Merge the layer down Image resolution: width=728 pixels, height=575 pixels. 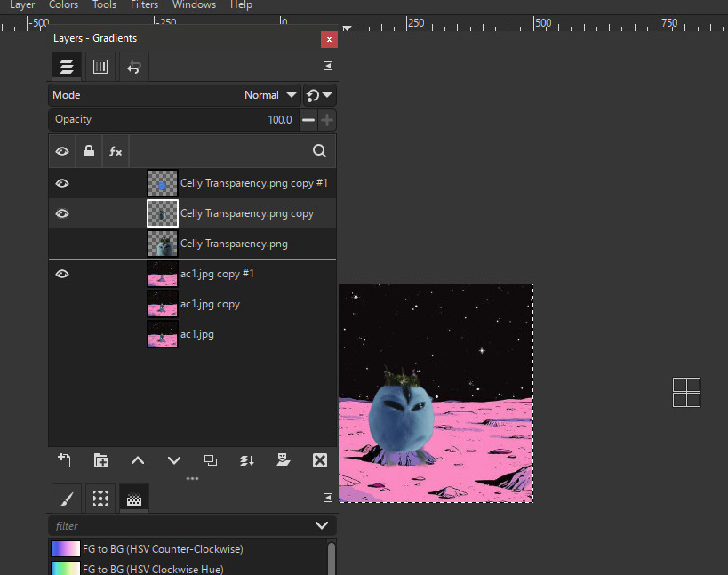pos(247,460)
